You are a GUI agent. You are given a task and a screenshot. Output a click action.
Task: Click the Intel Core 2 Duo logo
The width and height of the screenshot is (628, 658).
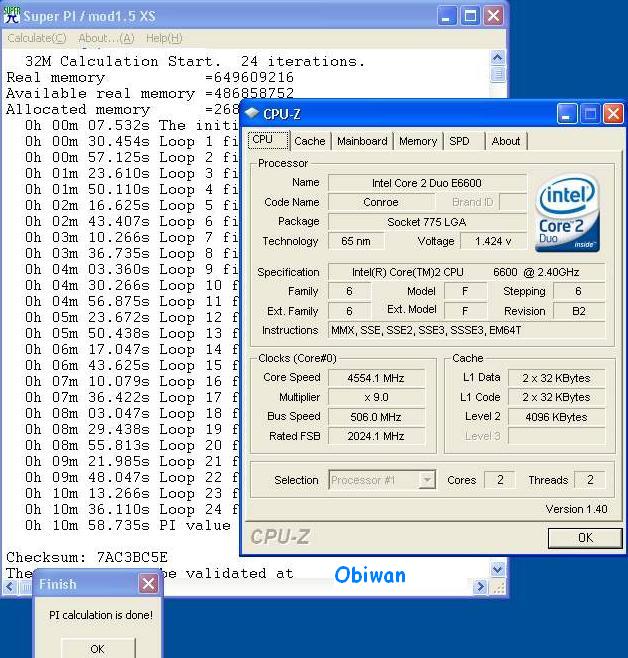pos(567,213)
